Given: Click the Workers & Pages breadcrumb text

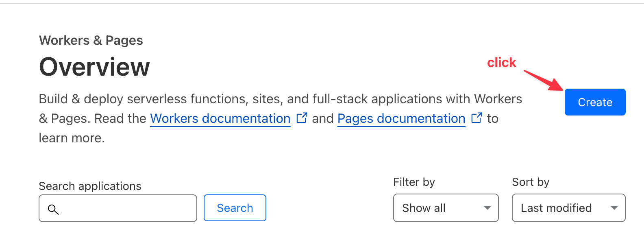Looking at the screenshot, I should pos(91,40).
